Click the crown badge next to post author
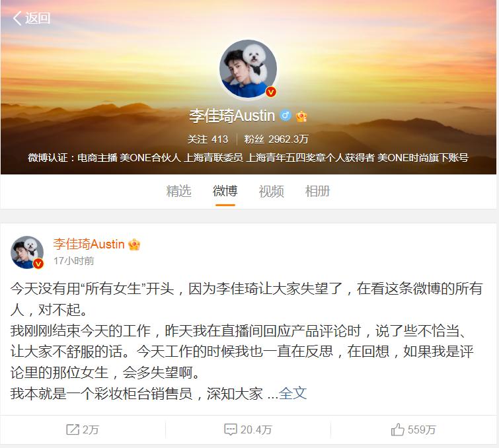This screenshot has width=499, height=448. coord(134,244)
